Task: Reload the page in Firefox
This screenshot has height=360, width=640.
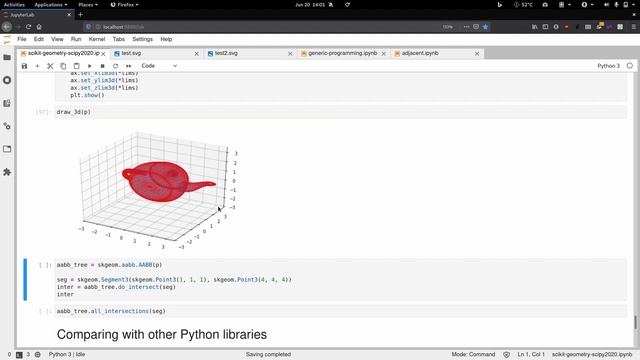Action: click(29, 27)
